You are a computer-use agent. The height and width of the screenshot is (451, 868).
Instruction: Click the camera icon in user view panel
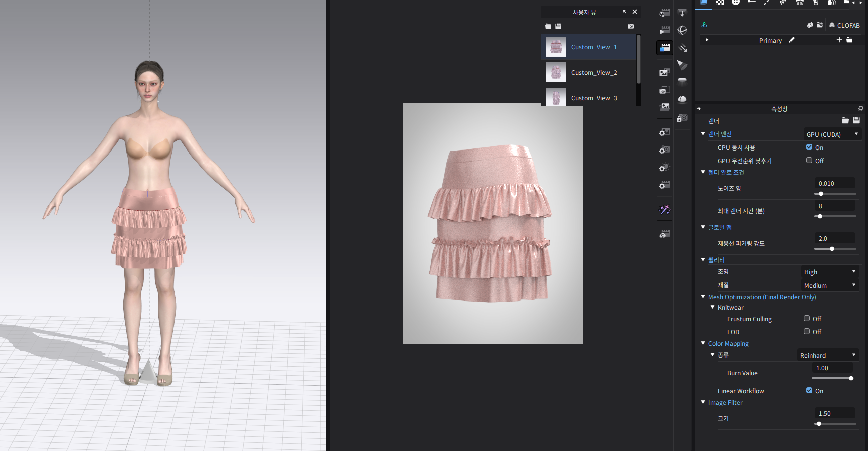click(631, 26)
